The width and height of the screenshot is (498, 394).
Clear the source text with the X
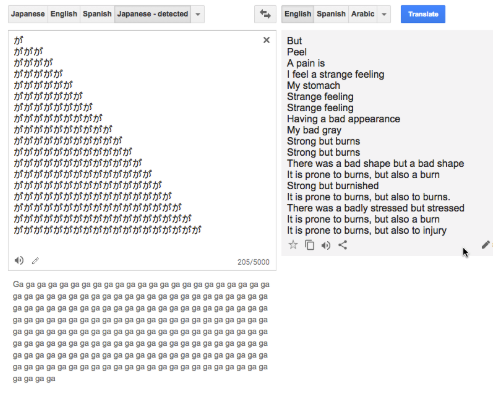point(266,40)
